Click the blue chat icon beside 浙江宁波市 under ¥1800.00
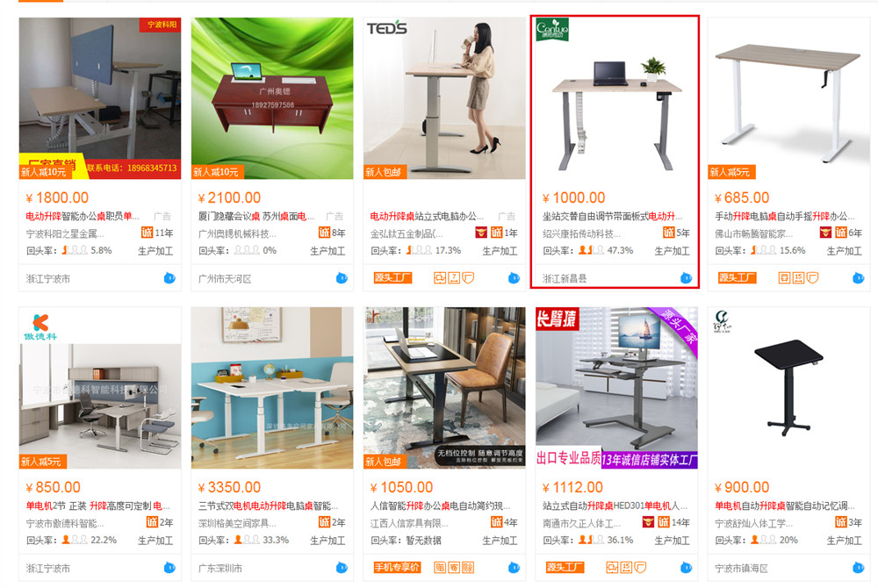Screen dimensions: 878x588 [169, 278]
